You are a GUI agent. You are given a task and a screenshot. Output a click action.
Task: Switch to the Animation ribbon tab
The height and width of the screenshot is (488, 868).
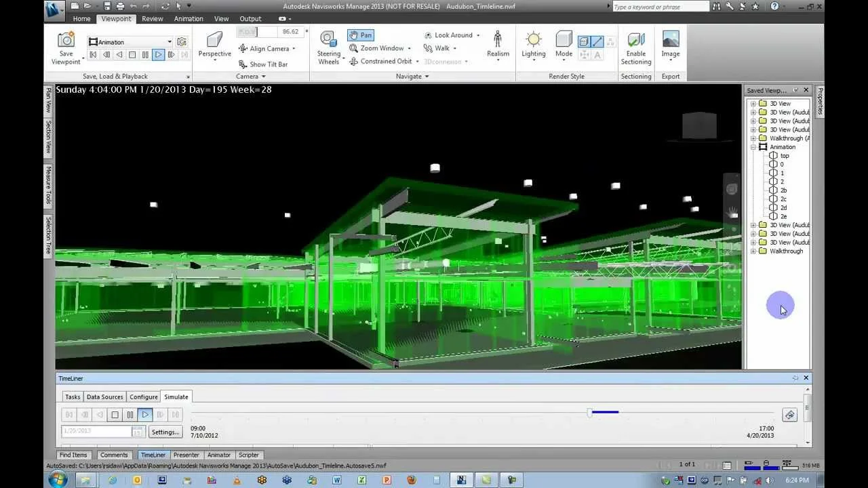(189, 19)
